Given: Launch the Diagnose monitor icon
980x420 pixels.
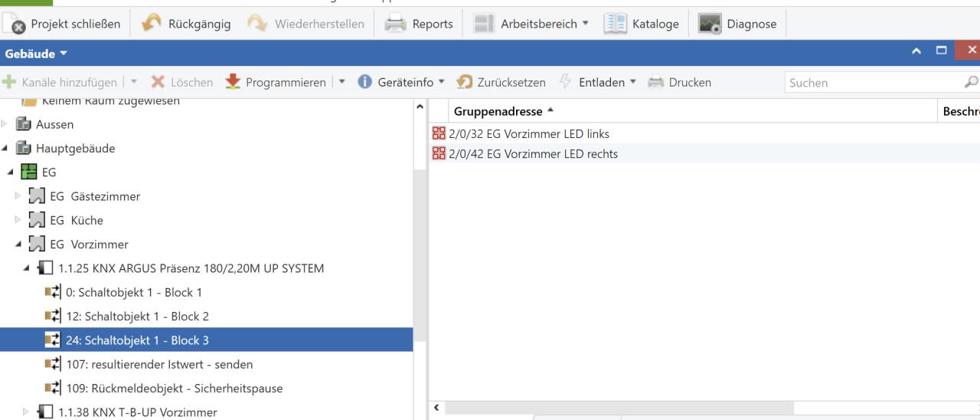Looking at the screenshot, I should [710, 24].
